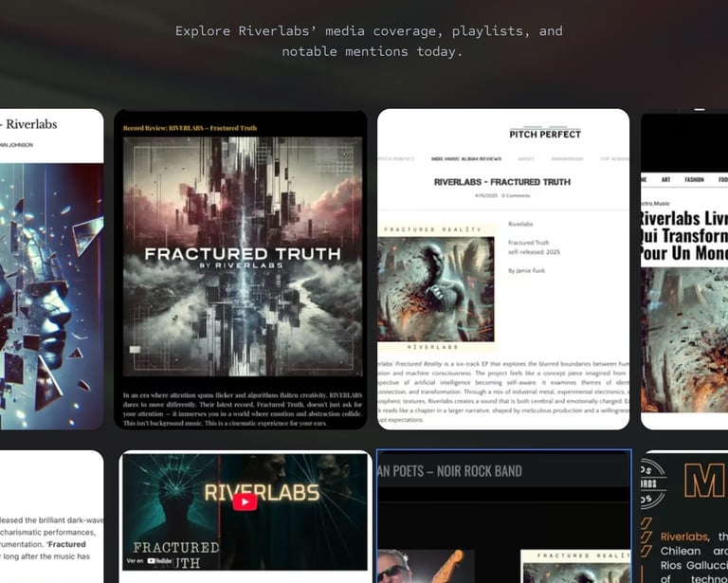Open the '0 Comments' link
This screenshot has height=583, width=728.
(516, 195)
